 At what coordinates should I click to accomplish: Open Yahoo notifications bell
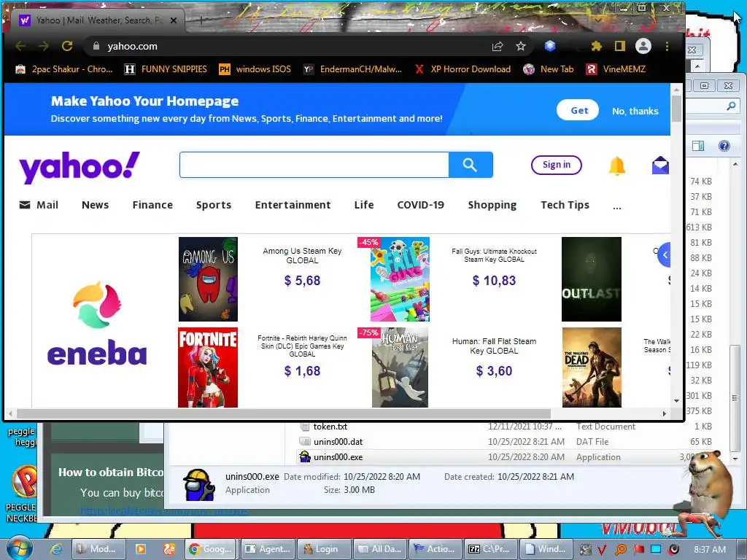[x=617, y=166]
